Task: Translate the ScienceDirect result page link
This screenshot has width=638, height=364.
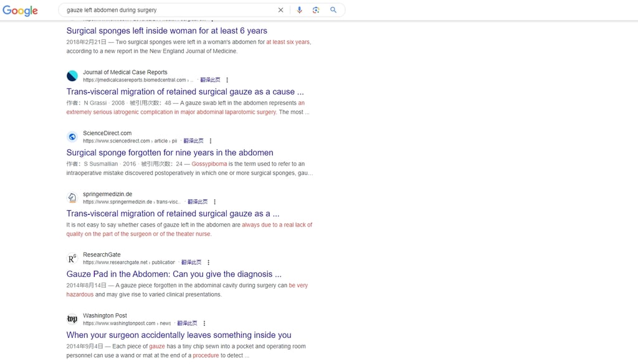Action: click(x=193, y=141)
